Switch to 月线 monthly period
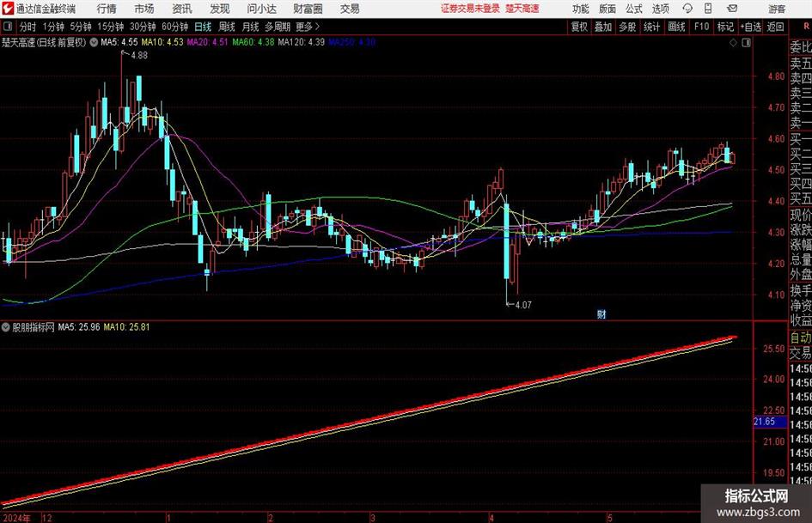The image size is (812, 523). (251, 27)
